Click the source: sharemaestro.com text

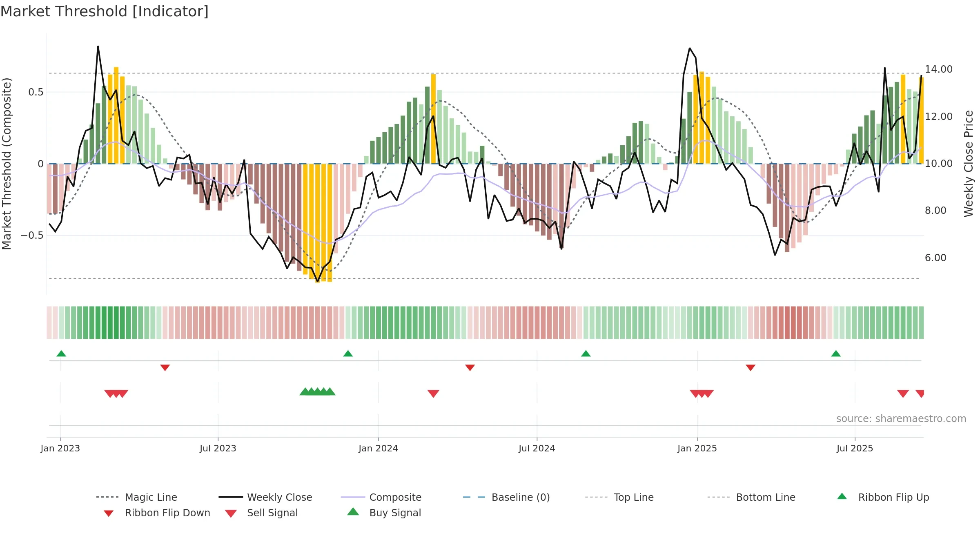click(x=901, y=419)
